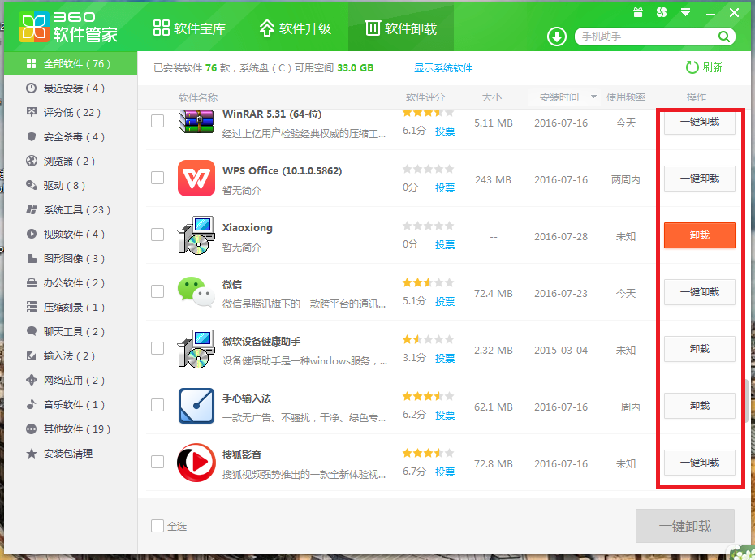Switch to the 软件升级 tab
Screen dimensions: 755x560
pos(295,28)
